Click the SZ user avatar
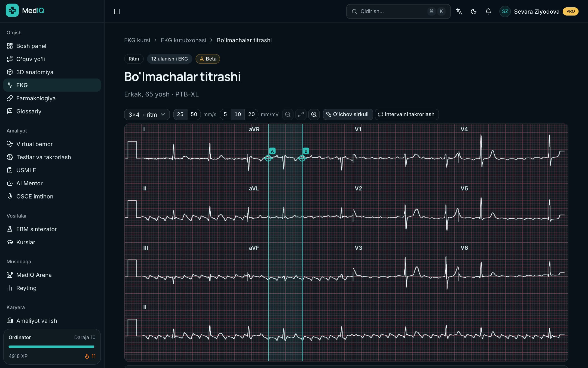 tap(505, 11)
